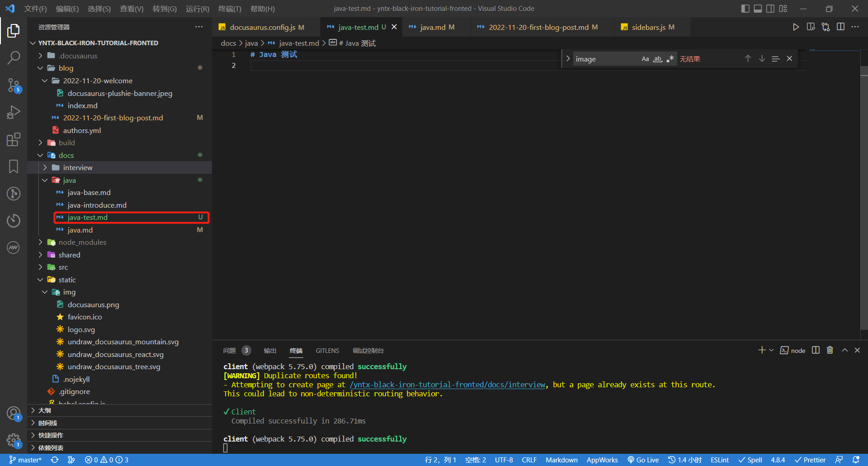This screenshot has width=868, height=466.
Task: Open editor More Actions ellipsis menu
Action: pyautogui.click(x=855, y=27)
